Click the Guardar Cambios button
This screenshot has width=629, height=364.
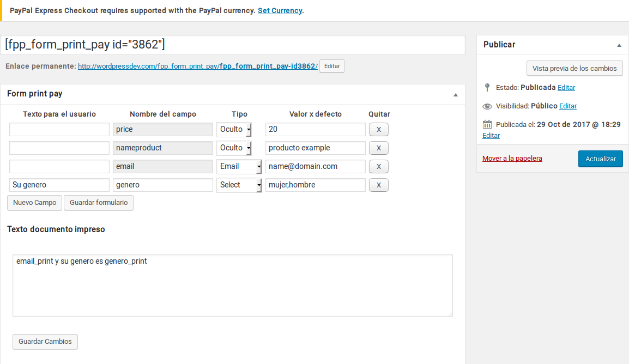(x=45, y=342)
